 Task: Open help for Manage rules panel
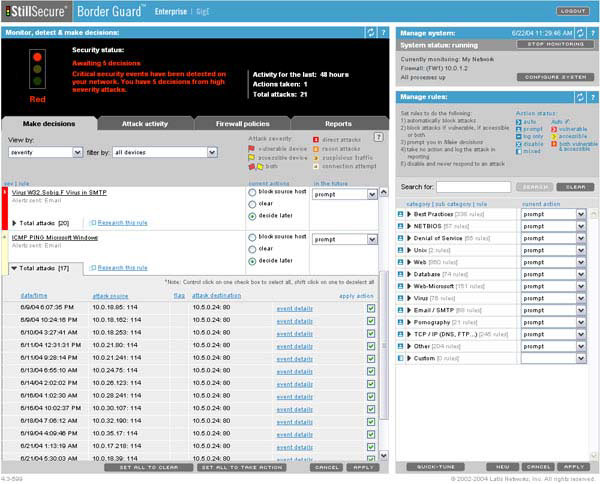point(592,97)
